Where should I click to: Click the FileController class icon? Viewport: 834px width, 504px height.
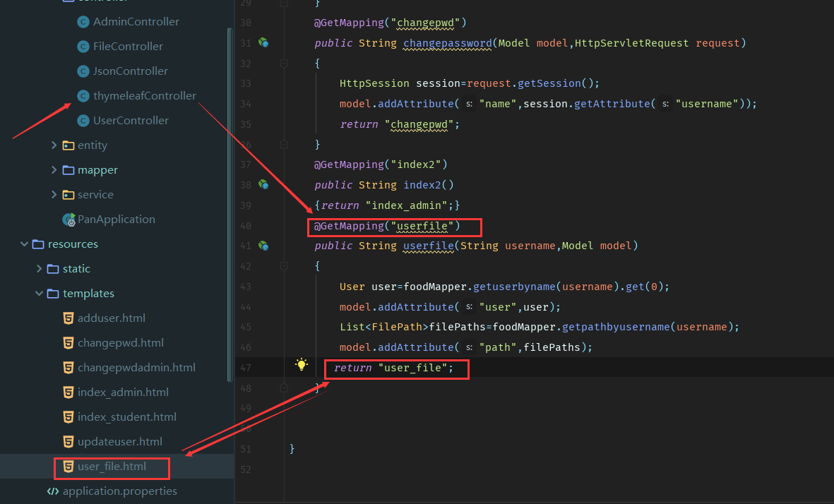[x=83, y=47]
